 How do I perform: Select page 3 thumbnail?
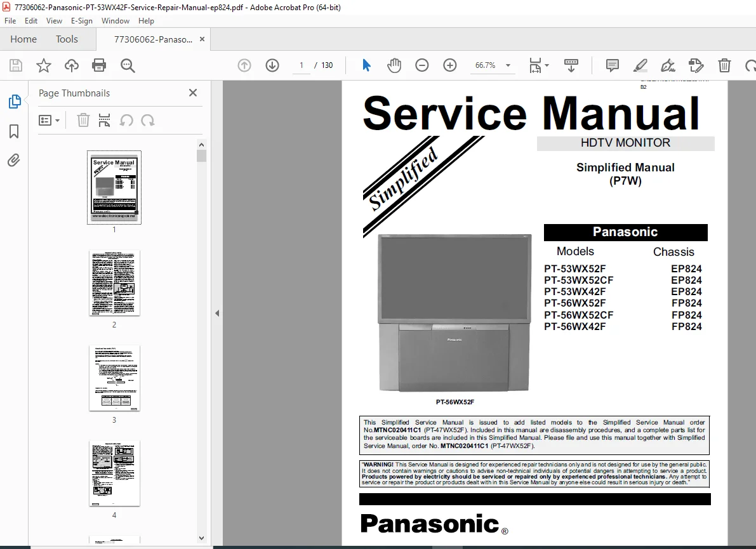[x=114, y=378]
